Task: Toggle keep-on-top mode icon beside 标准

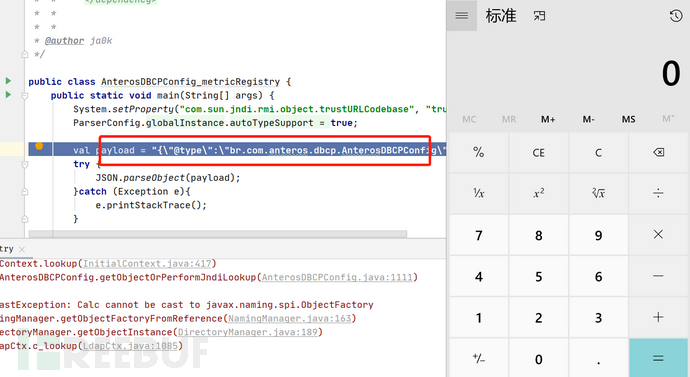Action: [539, 16]
